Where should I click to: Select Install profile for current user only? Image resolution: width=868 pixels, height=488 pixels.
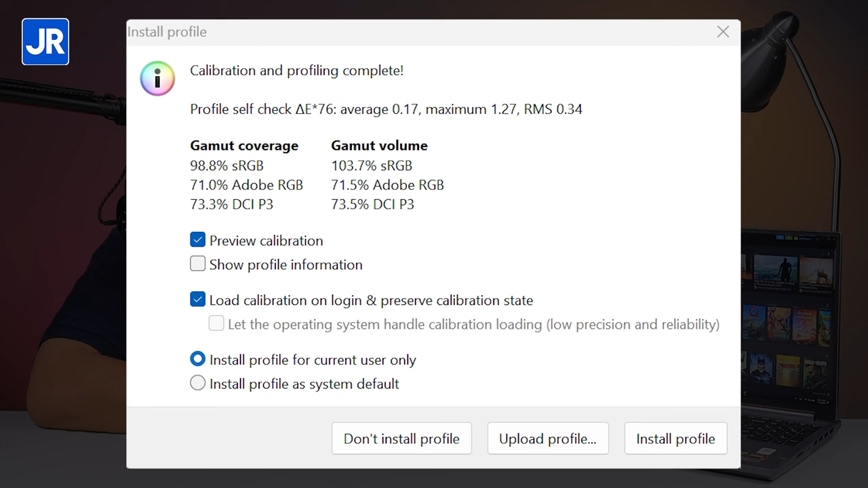pyautogui.click(x=197, y=359)
